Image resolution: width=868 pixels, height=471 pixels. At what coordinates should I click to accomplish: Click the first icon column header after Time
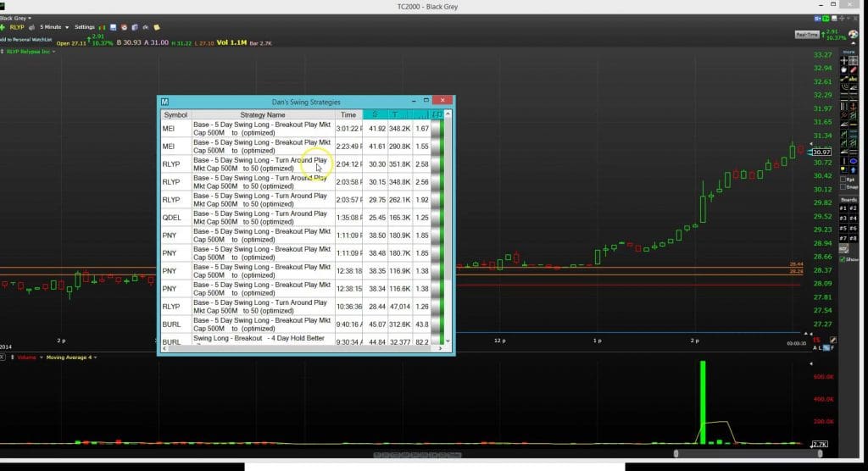375,114
